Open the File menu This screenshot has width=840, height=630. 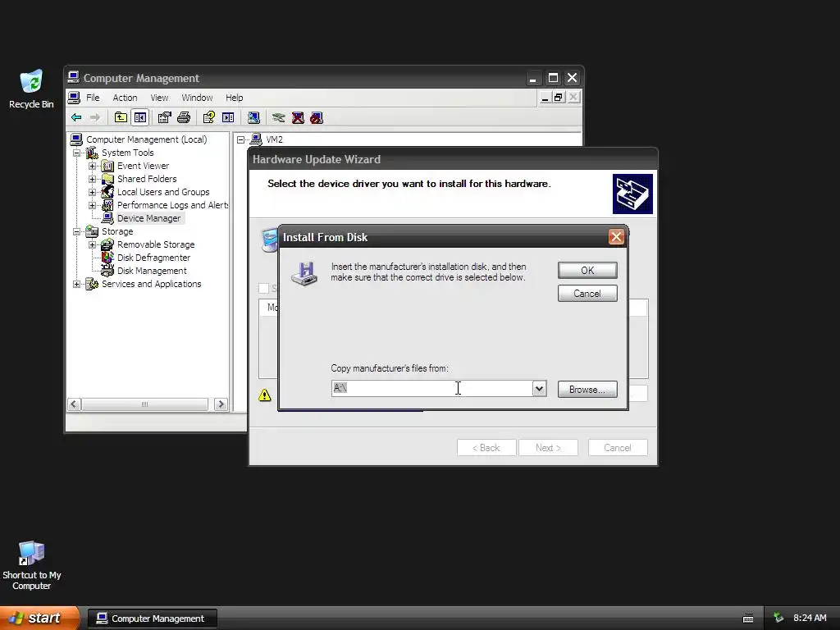coord(93,98)
